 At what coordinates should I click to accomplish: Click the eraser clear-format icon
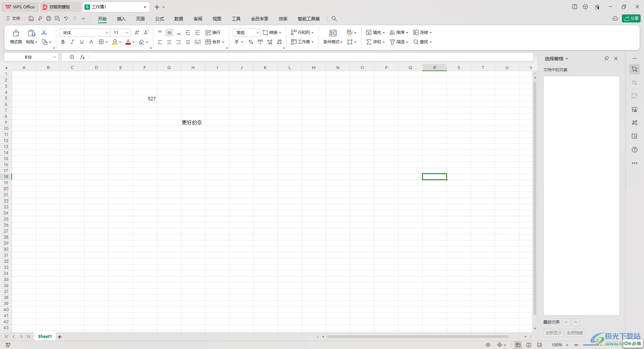[142, 42]
